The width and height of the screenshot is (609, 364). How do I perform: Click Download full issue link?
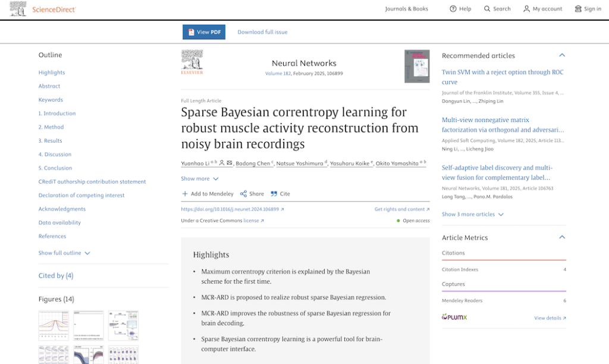pyautogui.click(x=262, y=32)
